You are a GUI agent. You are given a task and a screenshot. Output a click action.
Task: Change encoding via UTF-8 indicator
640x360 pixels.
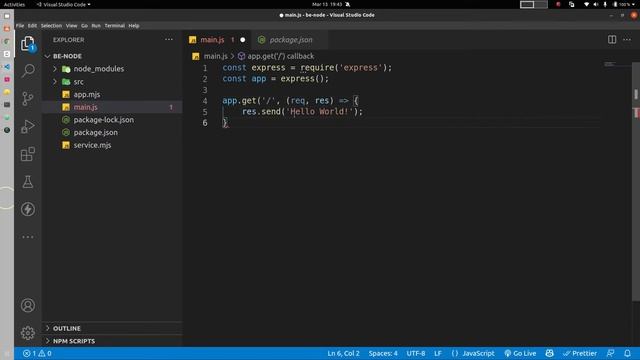pyautogui.click(x=416, y=353)
